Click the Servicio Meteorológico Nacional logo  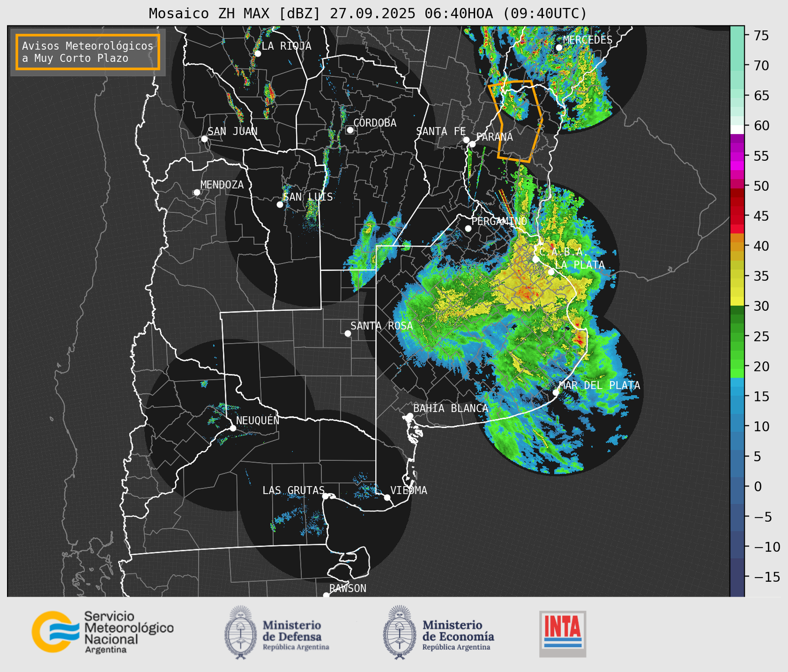click(102, 632)
